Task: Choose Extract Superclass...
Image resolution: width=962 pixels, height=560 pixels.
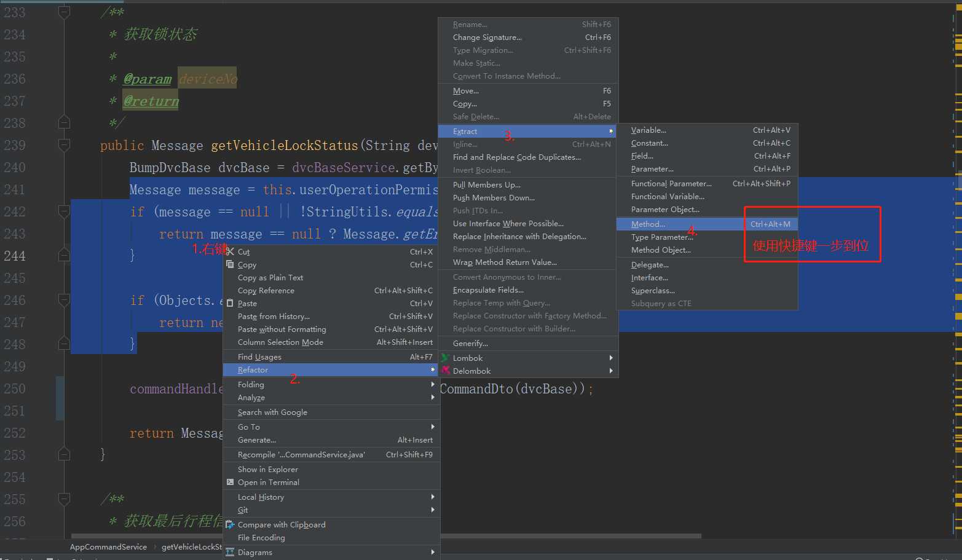Action: point(707,290)
